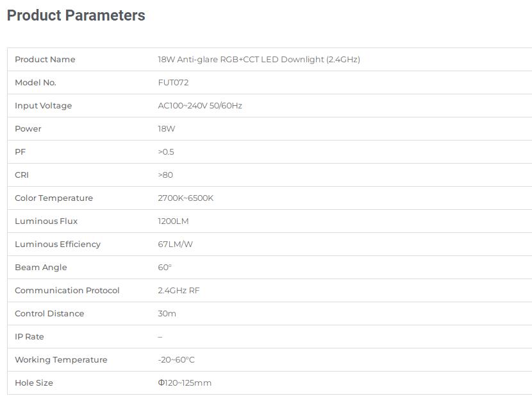Select the 2.4GHz RF value
The height and width of the screenshot is (403, 532).
click(178, 291)
